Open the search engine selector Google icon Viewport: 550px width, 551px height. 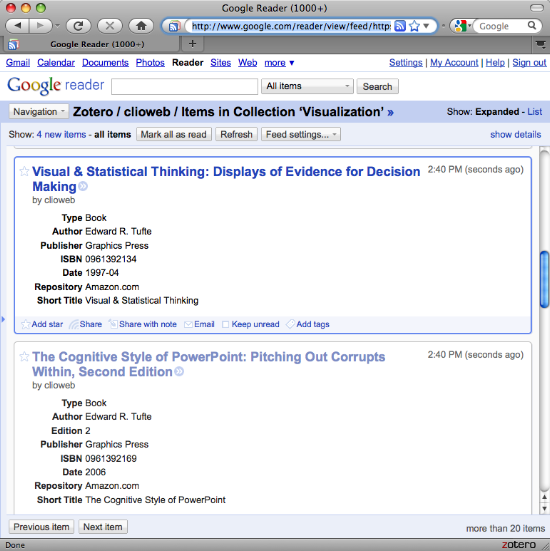click(x=461, y=26)
